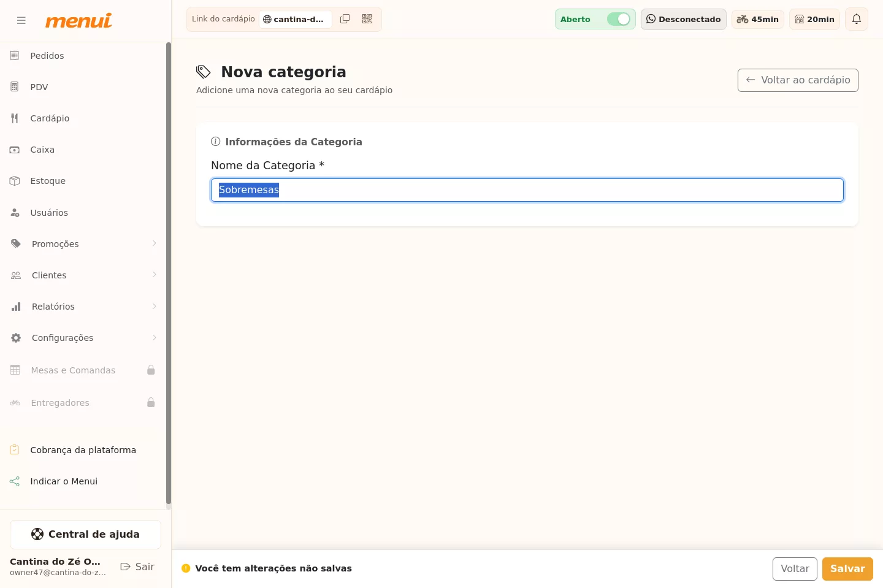This screenshot has height=588, width=883.
Task: Save the new category with Salvar
Action: [x=847, y=569]
